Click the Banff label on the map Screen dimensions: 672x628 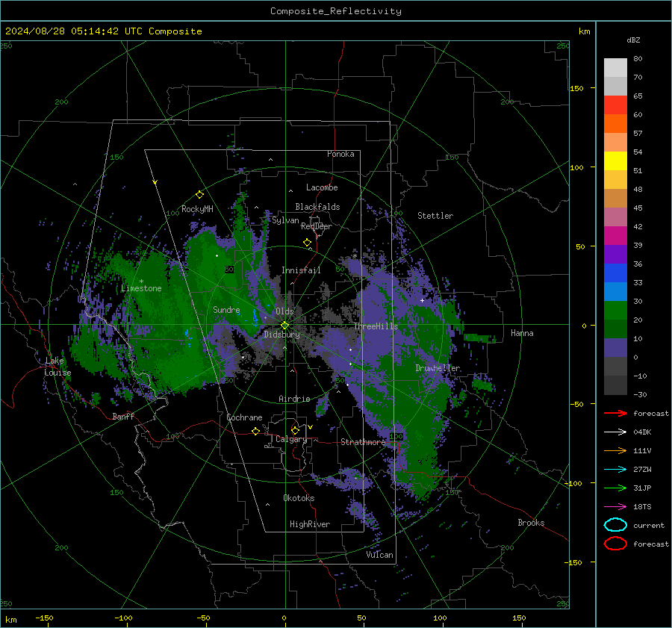click(x=123, y=416)
